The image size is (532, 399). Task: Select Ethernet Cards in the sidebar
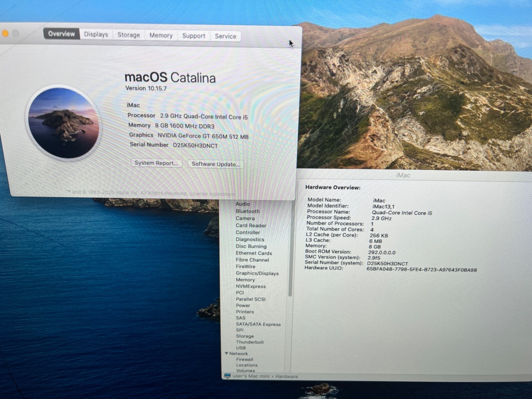(254, 253)
